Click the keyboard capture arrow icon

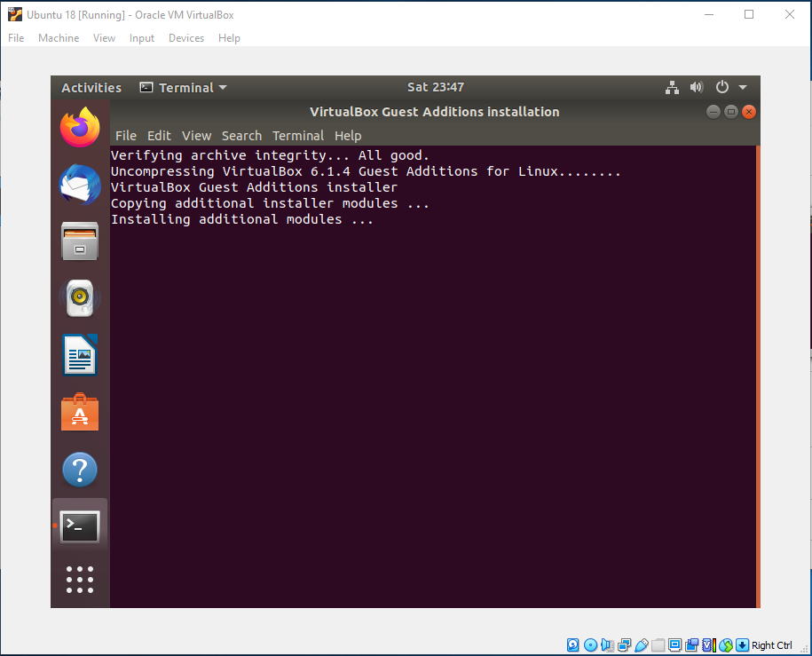point(742,645)
